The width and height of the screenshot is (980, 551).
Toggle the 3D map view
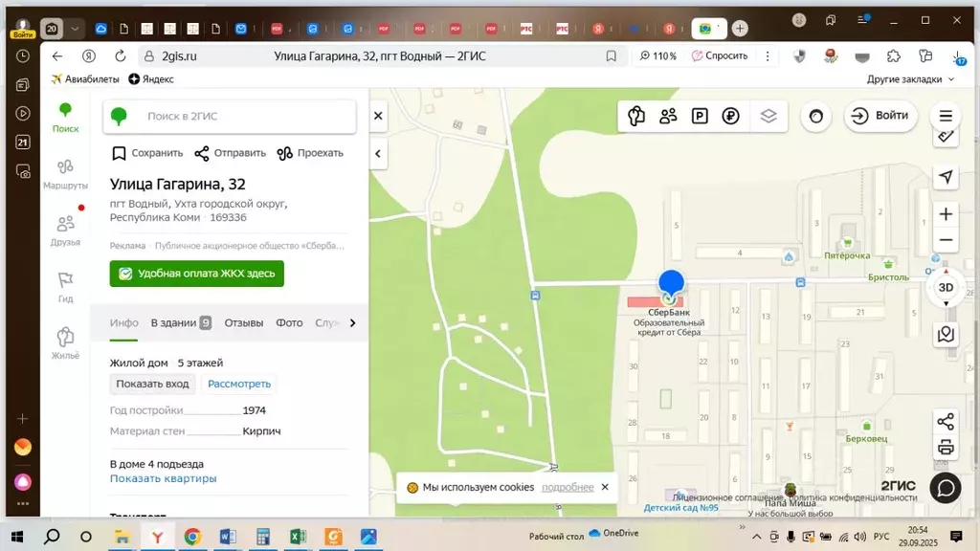(x=946, y=287)
